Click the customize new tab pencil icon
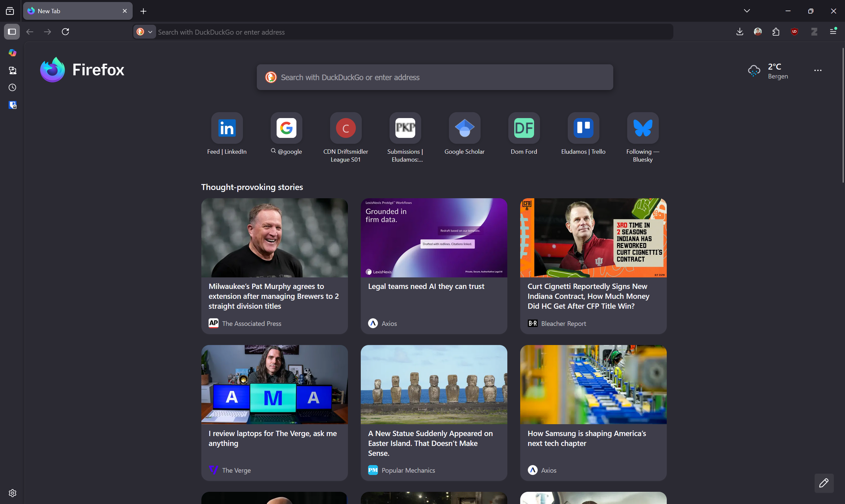The image size is (845, 504). pos(824,483)
